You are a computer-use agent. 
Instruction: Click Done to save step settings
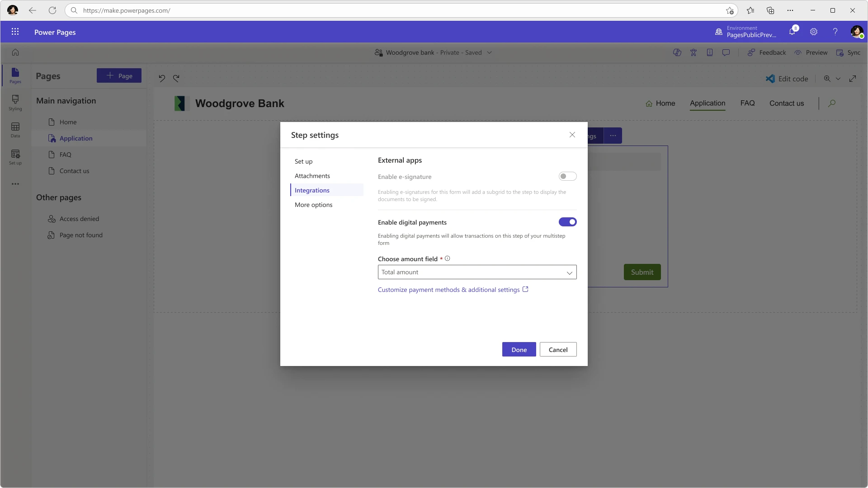(519, 349)
